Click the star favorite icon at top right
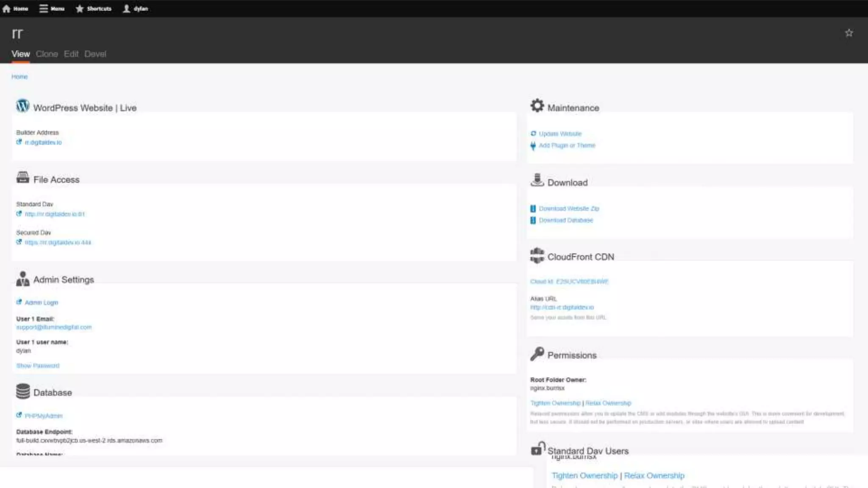The image size is (868, 488). point(849,33)
